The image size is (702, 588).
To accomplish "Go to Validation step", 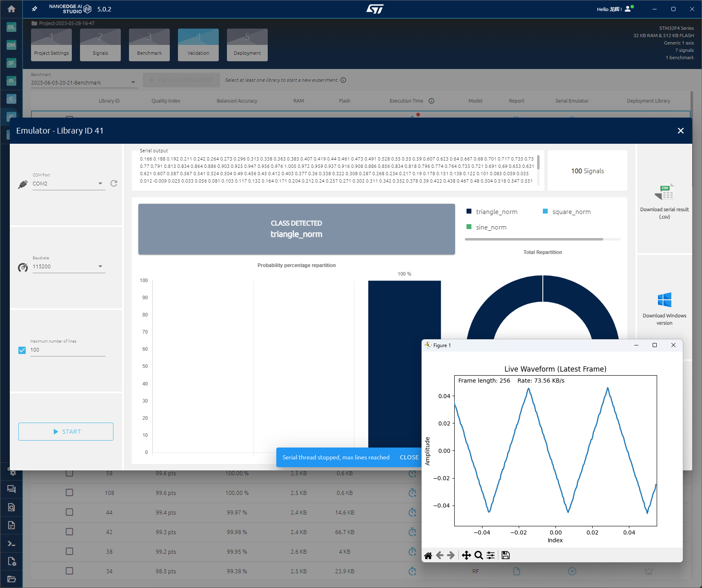I will (x=198, y=45).
